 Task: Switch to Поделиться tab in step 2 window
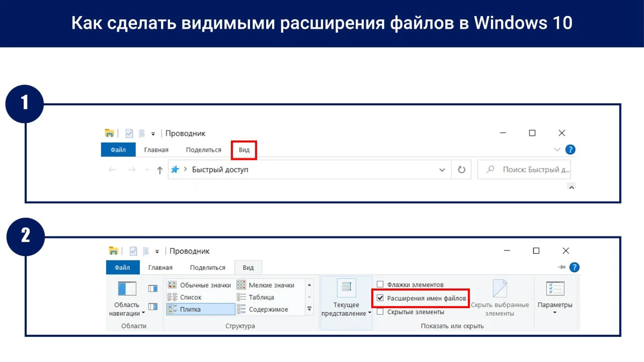pos(208,267)
